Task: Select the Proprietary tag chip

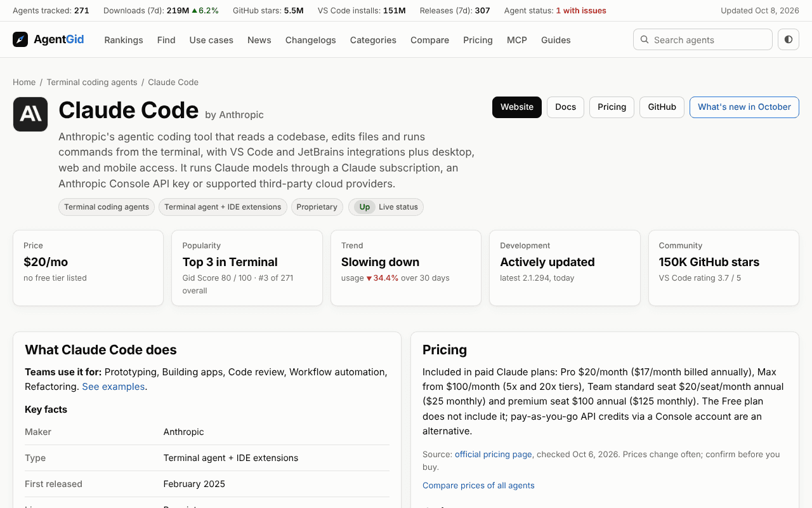Action: (x=317, y=207)
